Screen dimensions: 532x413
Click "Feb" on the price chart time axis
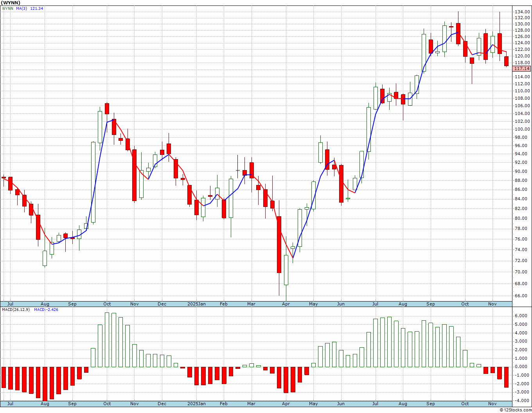coord(223,304)
